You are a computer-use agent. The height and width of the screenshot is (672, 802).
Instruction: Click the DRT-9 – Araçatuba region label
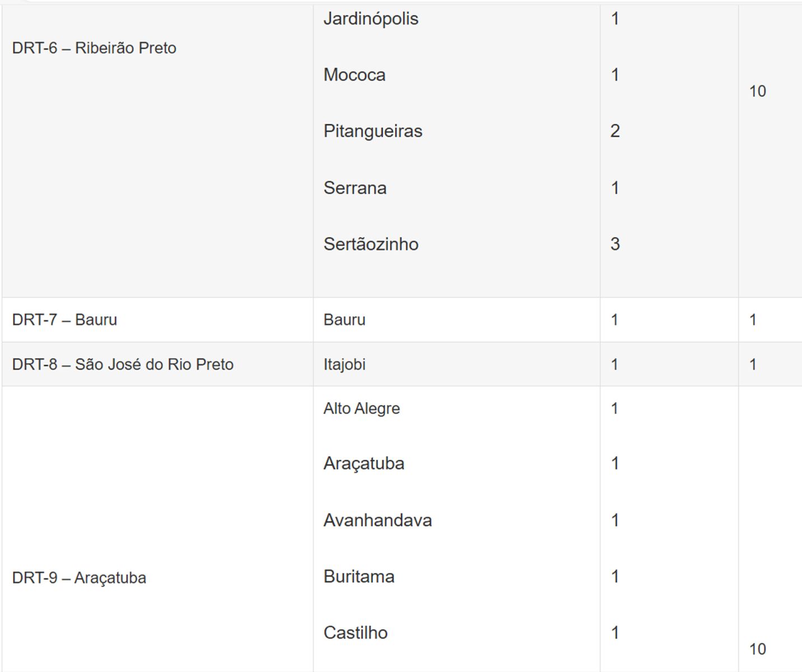coord(79,578)
